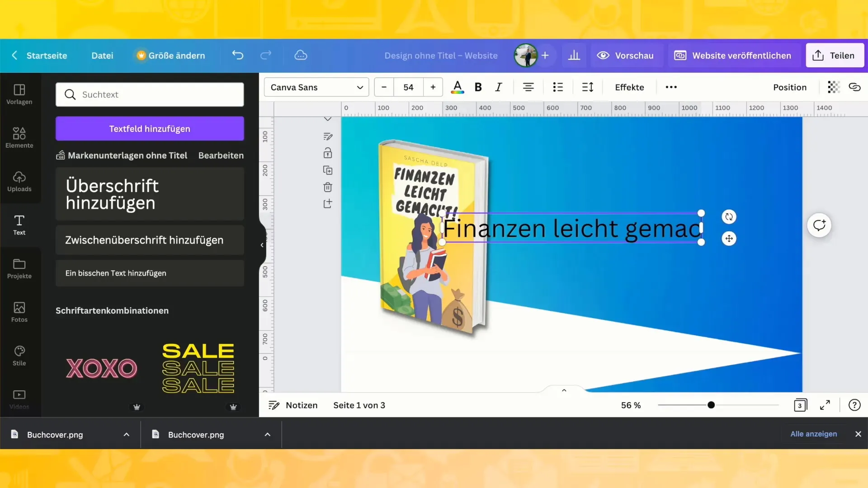Select the SALE font combination
The width and height of the screenshot is (868, 488).
[x=198, y=368]
